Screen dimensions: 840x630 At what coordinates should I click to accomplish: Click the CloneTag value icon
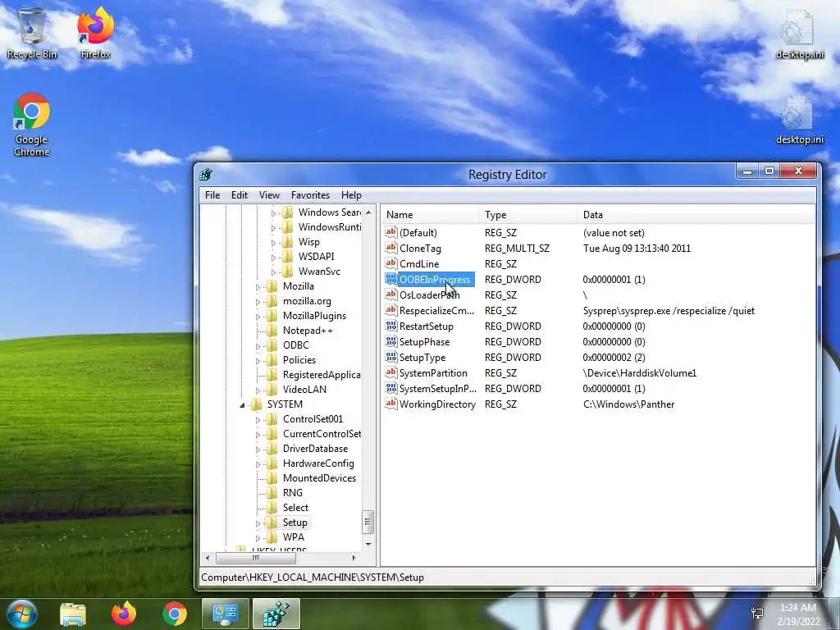pyautogui.click(x=391, y=248)
